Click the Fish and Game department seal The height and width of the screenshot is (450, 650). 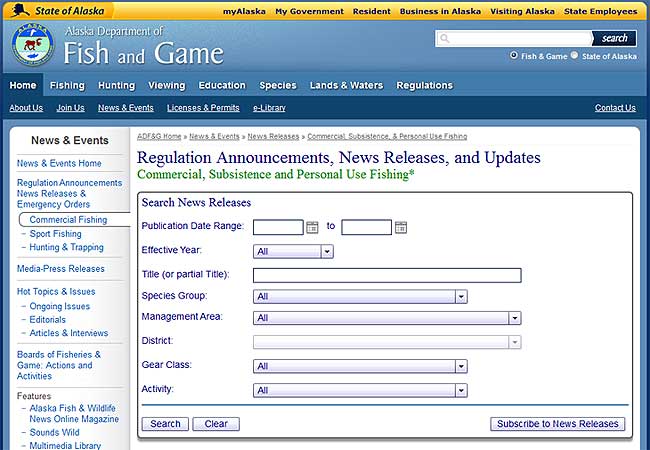tap(32, 44)
